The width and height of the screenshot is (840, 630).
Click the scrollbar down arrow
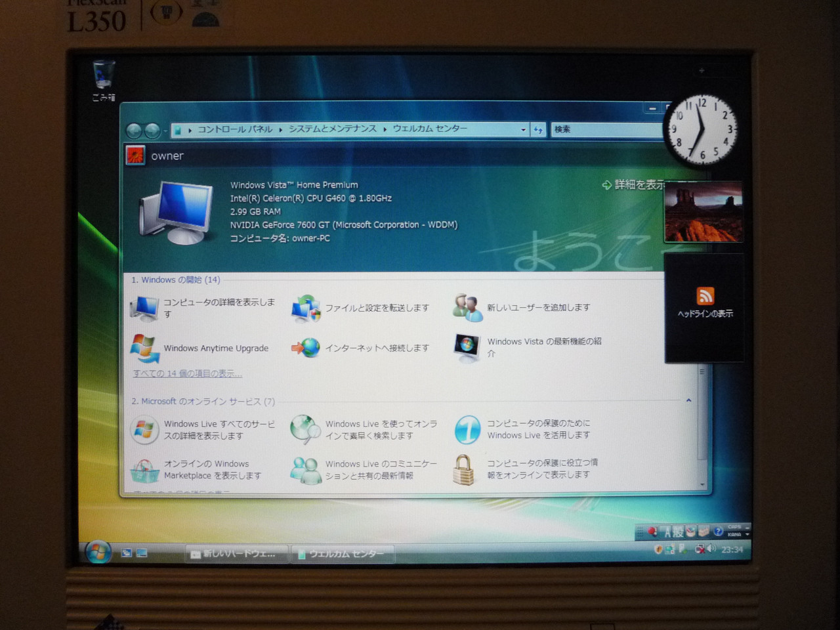pyautogui.click(x=702, y=484)
